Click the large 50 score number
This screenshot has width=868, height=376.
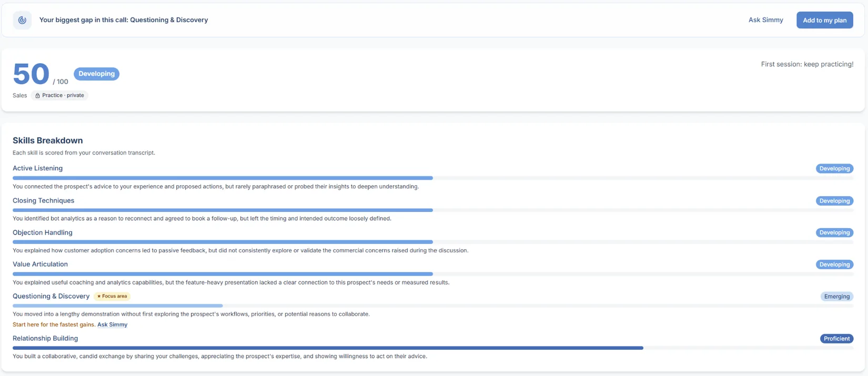(31, 74)
